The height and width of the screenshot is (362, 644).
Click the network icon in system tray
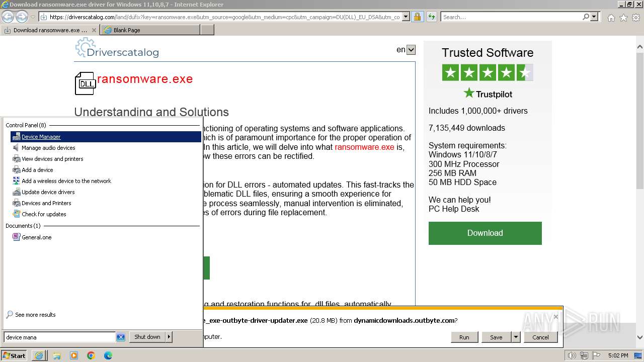(x=585, y=355)
